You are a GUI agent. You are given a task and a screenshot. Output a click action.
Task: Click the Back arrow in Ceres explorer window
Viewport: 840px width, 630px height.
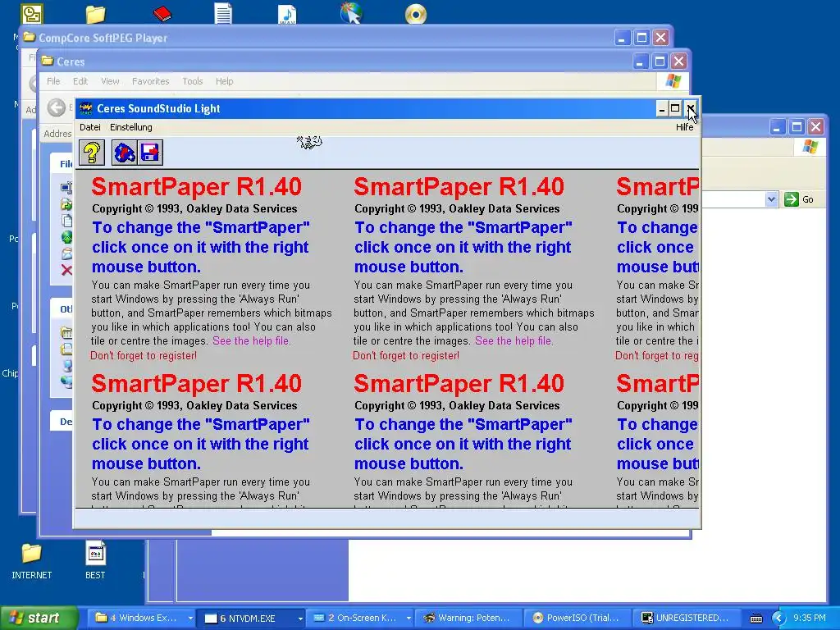(x=56, y=107)
